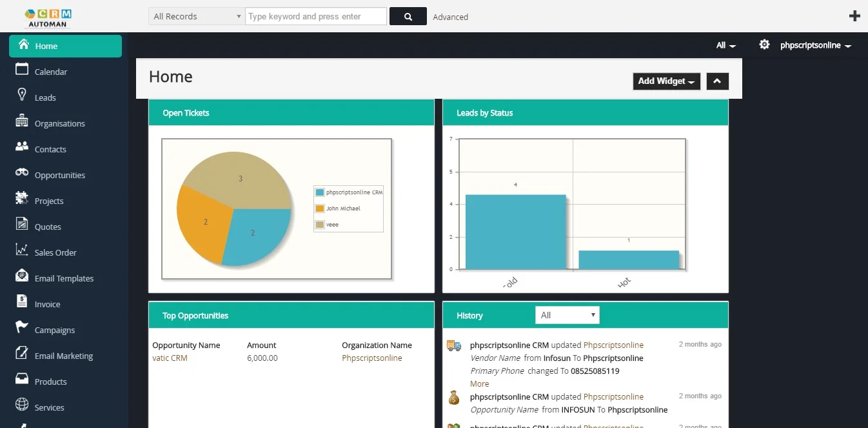Click the CRM Automan logo
The width and height of the screenshot is (868, 428).
48,17
